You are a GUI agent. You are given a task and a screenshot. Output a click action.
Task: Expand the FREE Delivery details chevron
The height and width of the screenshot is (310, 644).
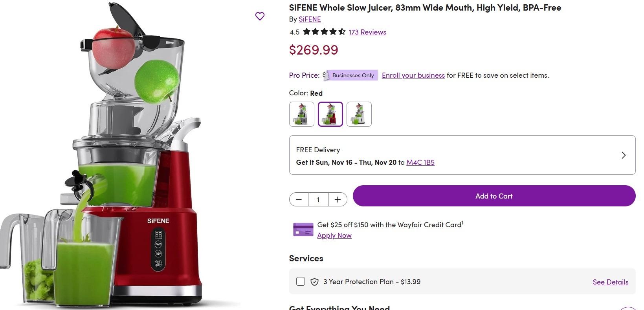pos(624,155)
